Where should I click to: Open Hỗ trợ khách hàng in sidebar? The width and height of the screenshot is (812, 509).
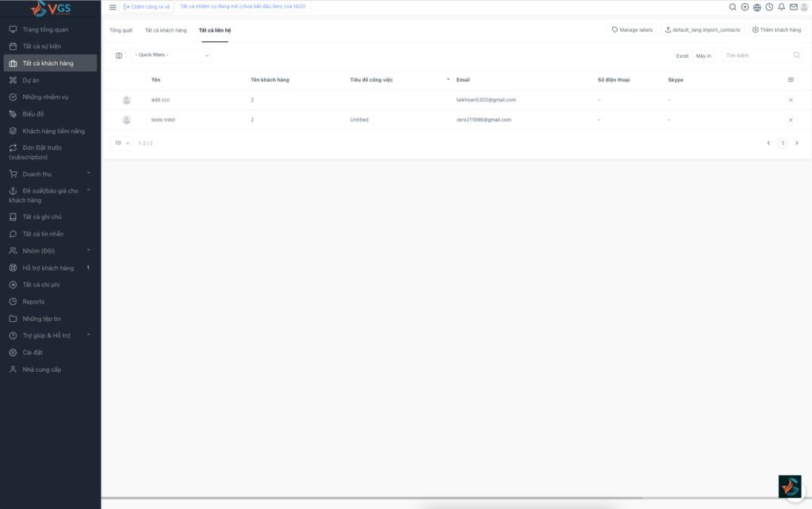[50, 268]
